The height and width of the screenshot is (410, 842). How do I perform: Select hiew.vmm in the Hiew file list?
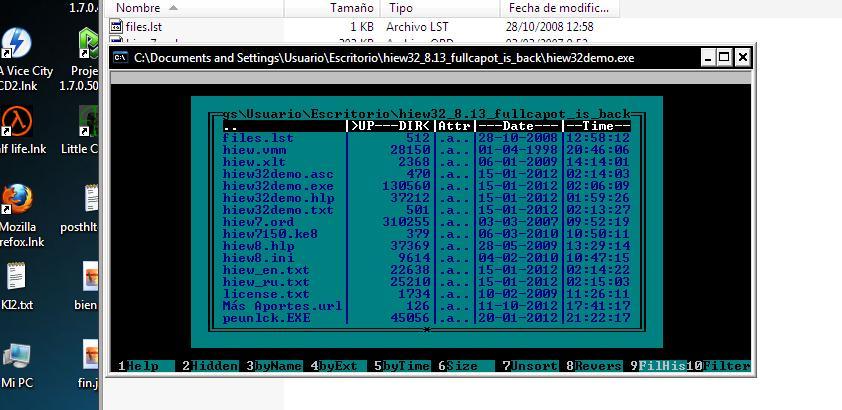pyautogui.click(x=427, y=150)
